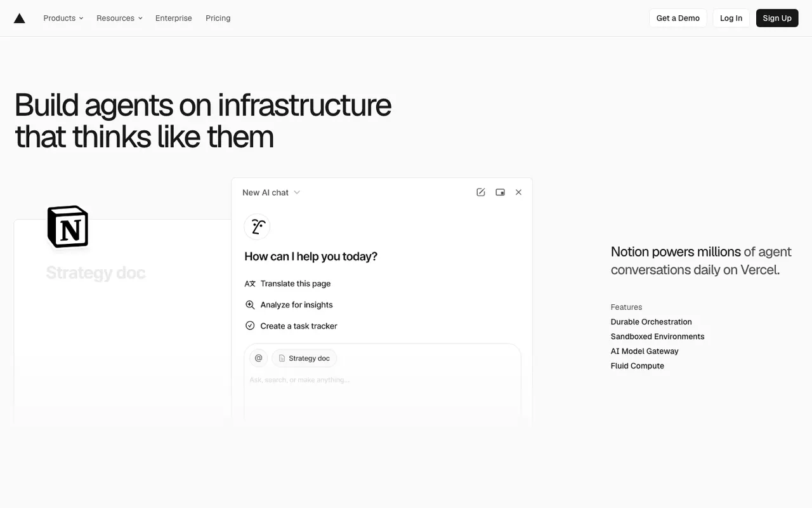The height and width of the screenshot is (508, 812).
Task: Click the compose new chat icon
Action: tap(481, 192)
